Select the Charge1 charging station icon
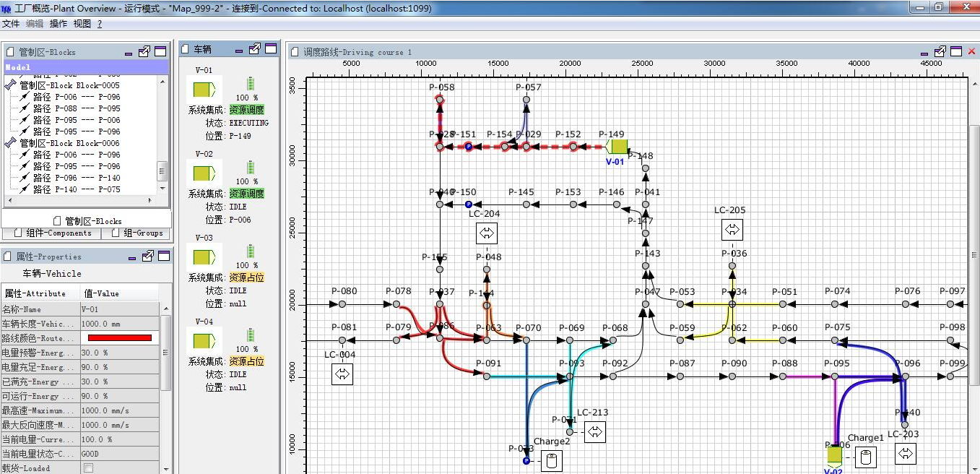980x474 pixels. [866, 457]
